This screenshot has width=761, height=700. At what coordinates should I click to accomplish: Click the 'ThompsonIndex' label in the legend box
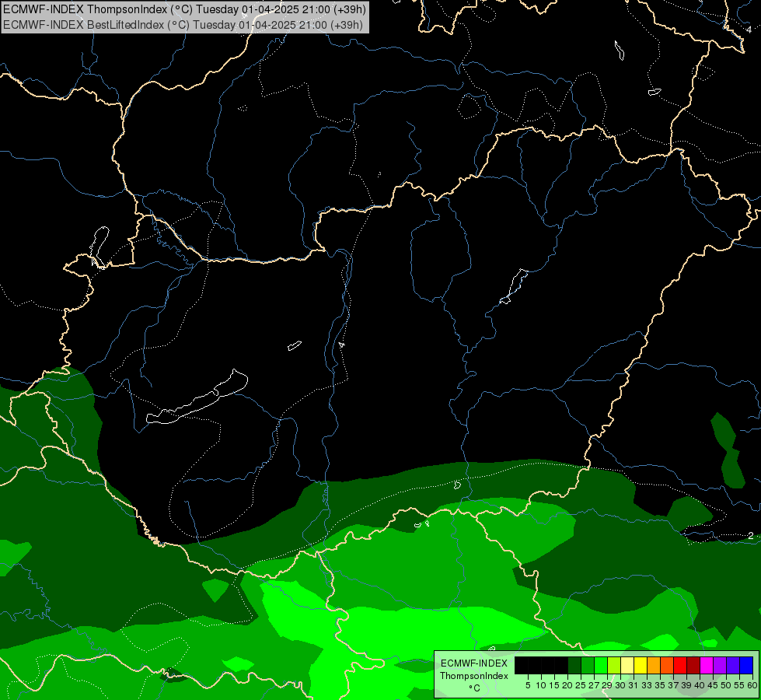(474, 676)
